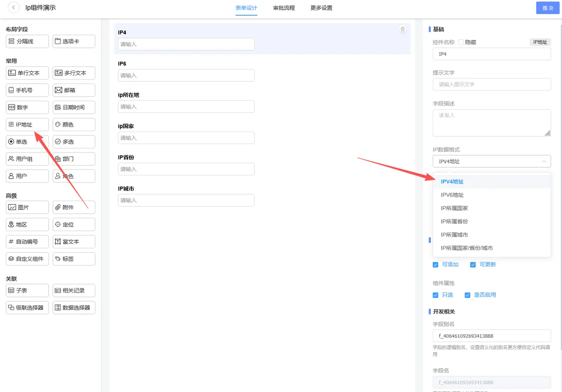Screen dimensions: 562x392
Task: Delete the IP4 field via trash icon
Action: pyautogui.click(x=403, y=29)
